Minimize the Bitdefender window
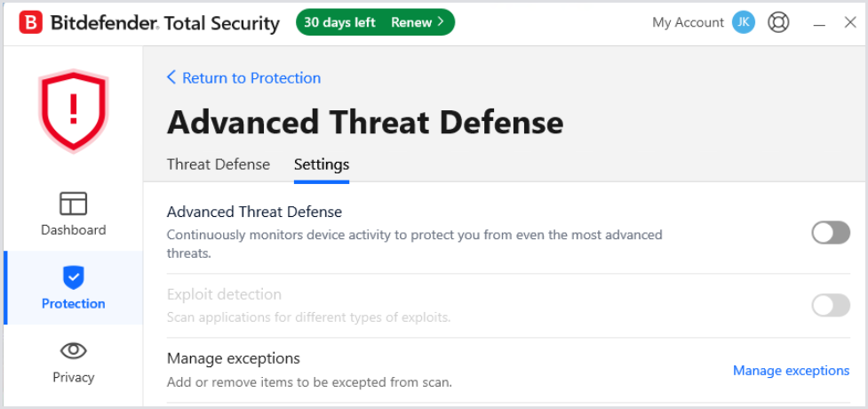 [x=819, y=24]
